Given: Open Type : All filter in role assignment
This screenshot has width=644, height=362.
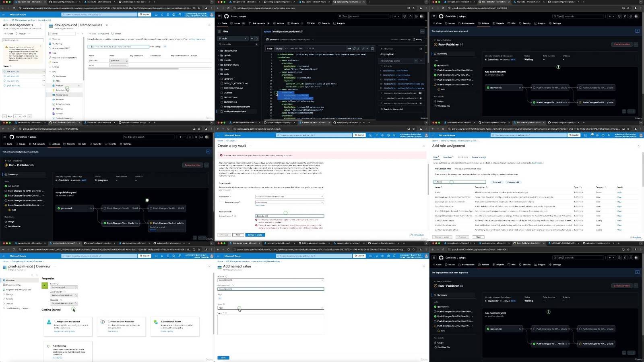Looking at the screenshot, I should (497, 182).
